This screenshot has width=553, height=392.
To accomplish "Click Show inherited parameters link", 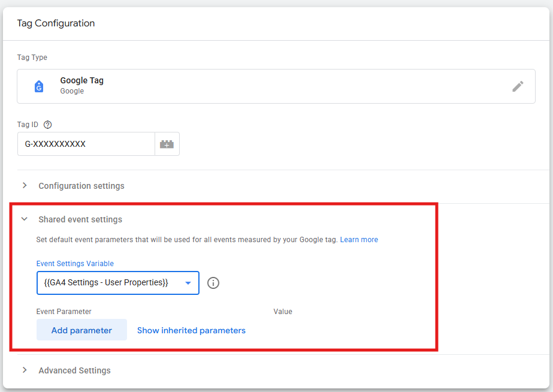I will coord(191,330).
